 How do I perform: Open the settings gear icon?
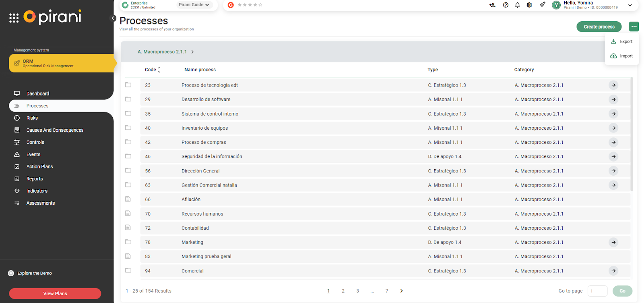coord(529,5)
